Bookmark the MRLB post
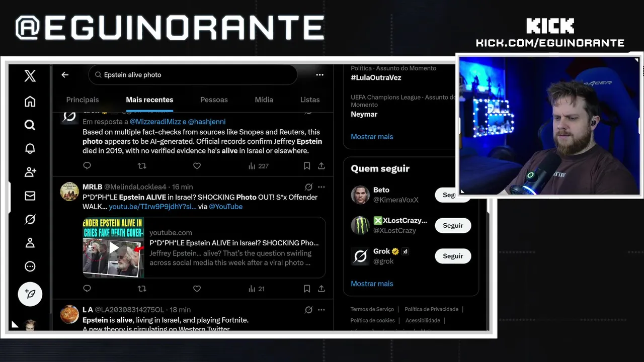 point(307,289)
